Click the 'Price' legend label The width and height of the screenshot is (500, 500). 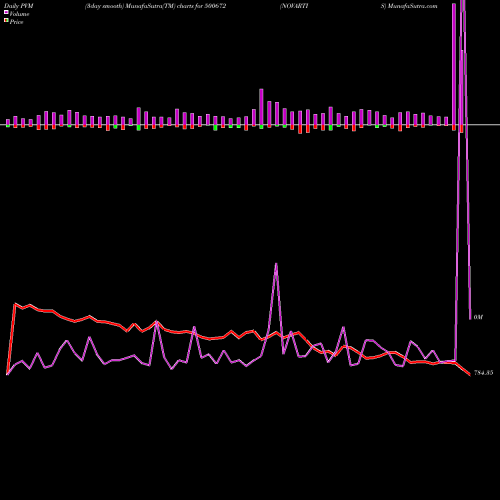point(17,22)
